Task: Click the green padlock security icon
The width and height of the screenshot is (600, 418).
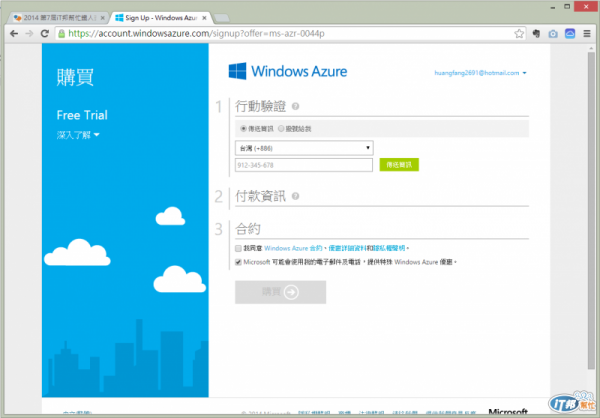Action: [62, 34]
